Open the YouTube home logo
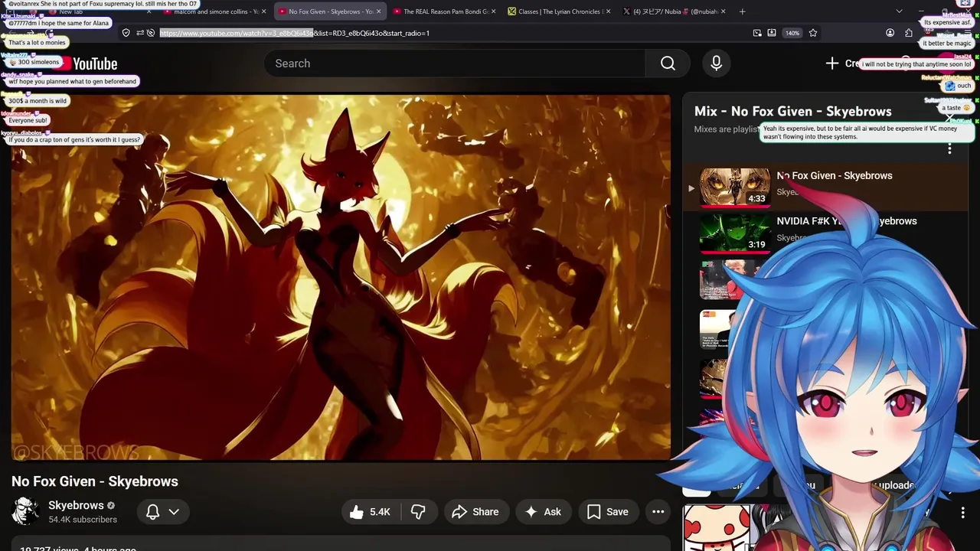The width and height of the screenshot is (980, 551). [86, 64]
